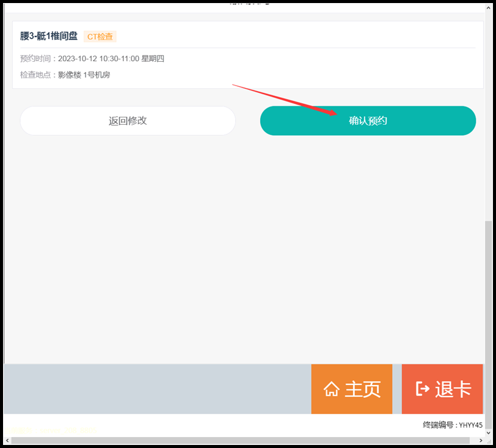Select the 腰3-骶1椎间盘 exam title
The image size is (496, 448).
(x=48, y=36)
